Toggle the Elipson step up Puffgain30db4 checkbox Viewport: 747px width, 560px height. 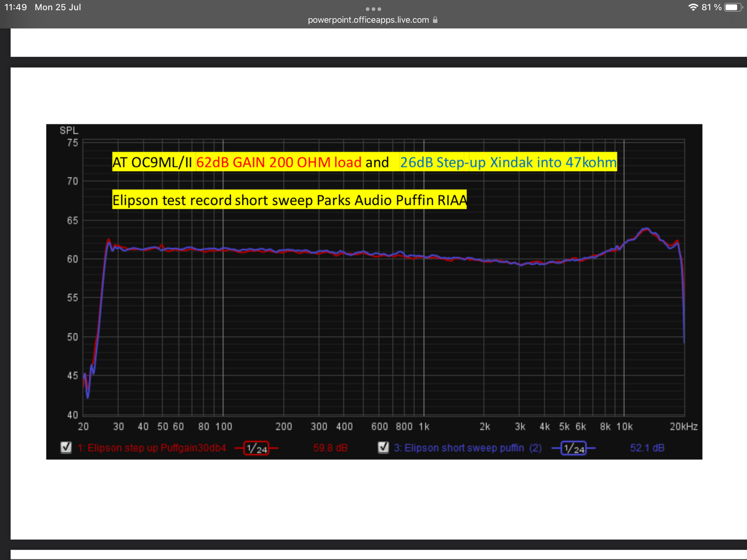(x=66, y=447)
